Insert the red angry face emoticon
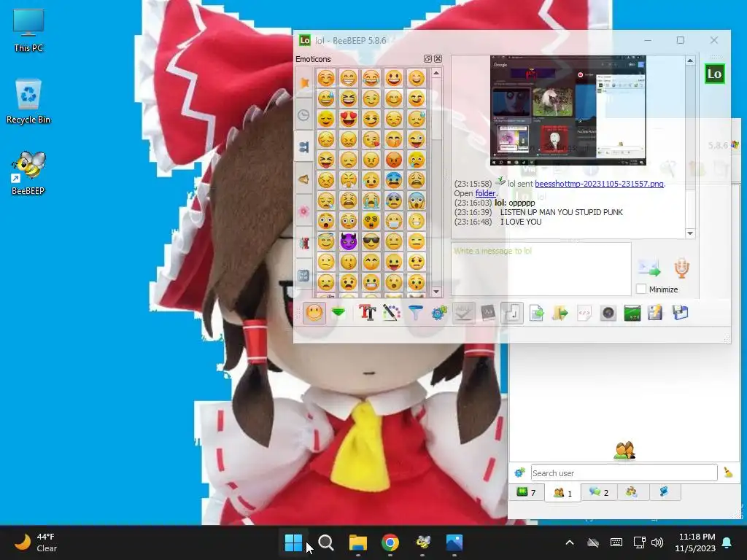This screenshot has width=747, height=560. click(393, 160)
